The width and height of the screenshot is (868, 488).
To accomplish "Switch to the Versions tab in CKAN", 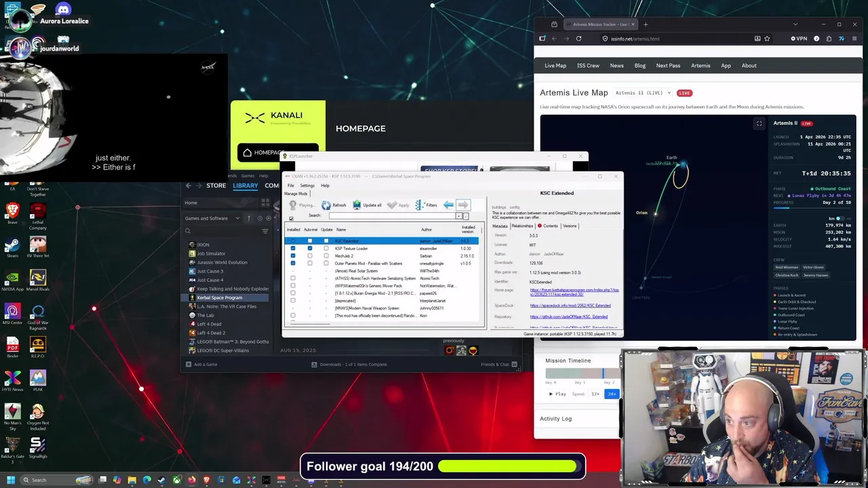I will 570,226.
